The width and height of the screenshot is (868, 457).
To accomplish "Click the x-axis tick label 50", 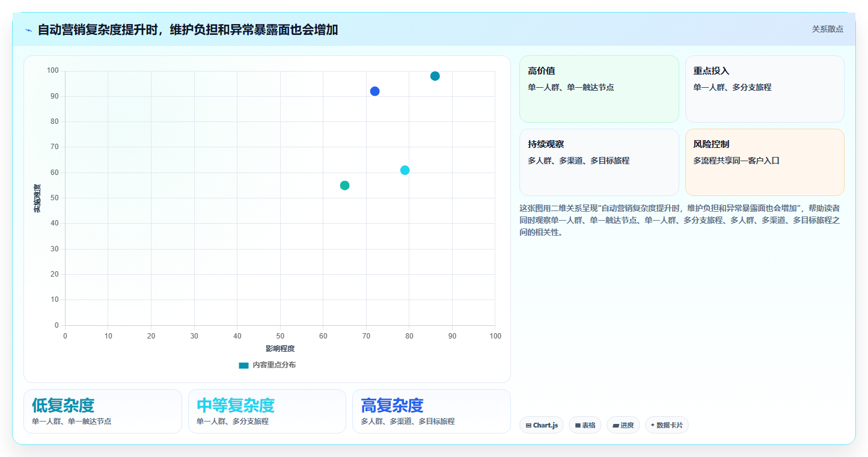I will pos(280,336).
